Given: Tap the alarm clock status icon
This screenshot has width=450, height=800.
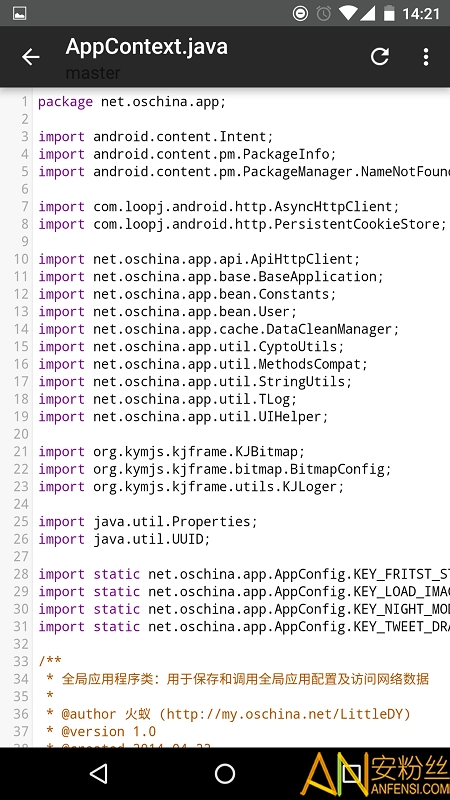Looking at the screenshot, I should [x=323, y=13].
